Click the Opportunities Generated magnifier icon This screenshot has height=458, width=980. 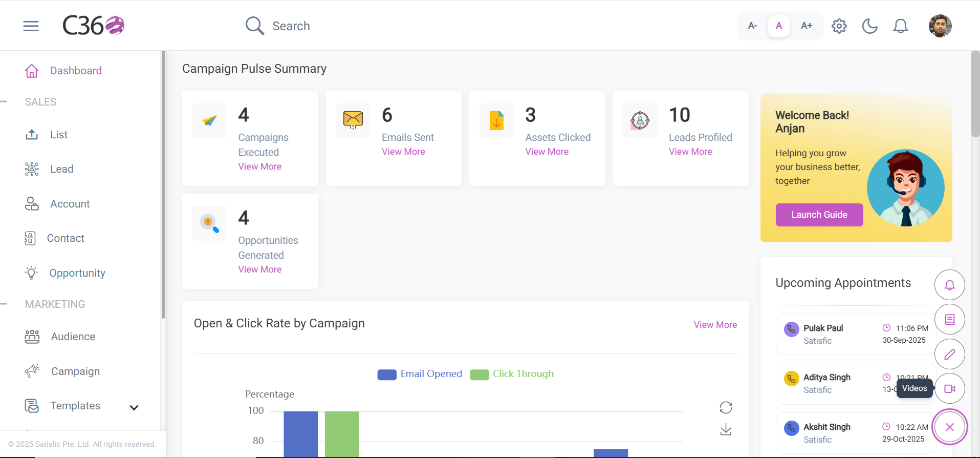209,223
